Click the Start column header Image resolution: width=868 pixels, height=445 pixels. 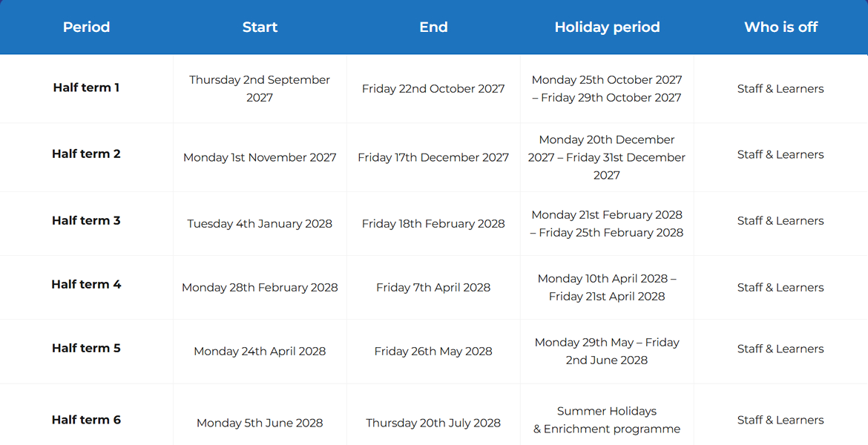tap(260, 27)
